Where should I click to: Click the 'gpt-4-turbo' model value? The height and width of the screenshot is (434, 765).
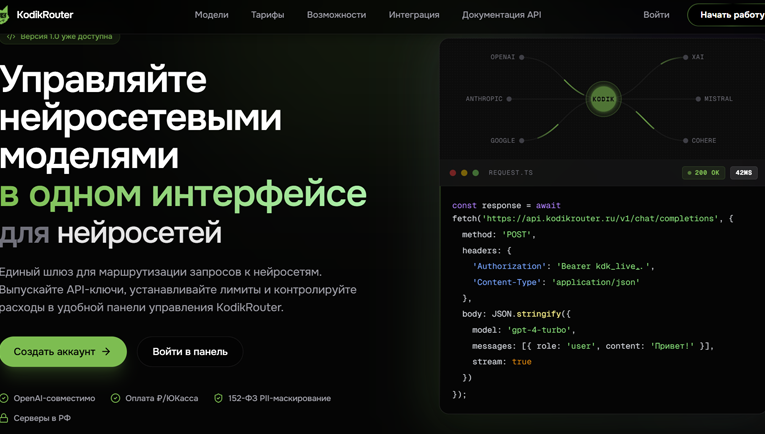539,330
